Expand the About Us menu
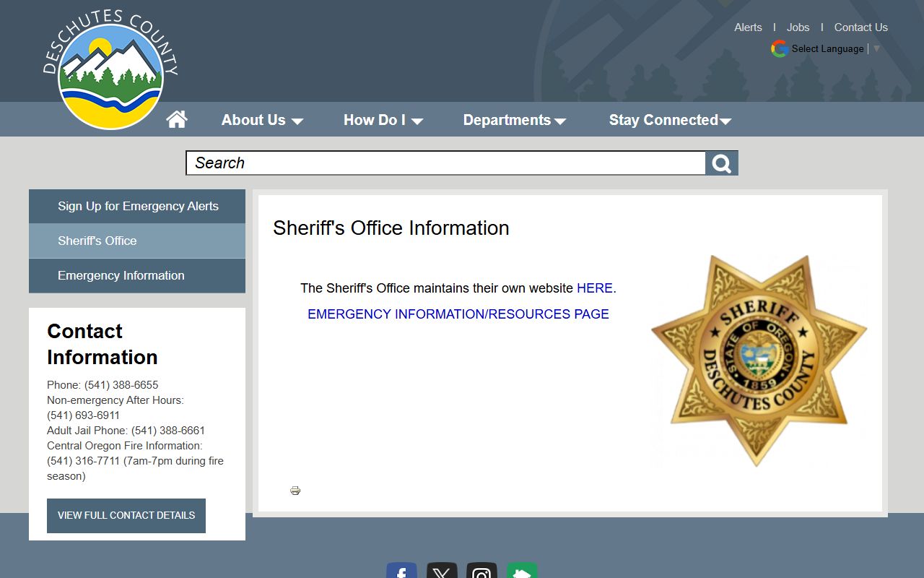This screenshot has height=578, width=924. [x=262, y=120]
